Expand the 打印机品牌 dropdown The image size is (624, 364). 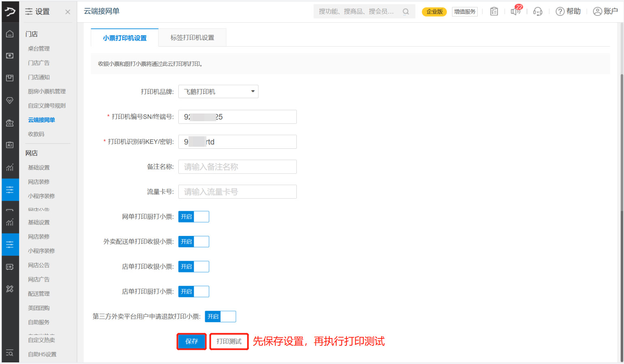(x=218, y=92)
